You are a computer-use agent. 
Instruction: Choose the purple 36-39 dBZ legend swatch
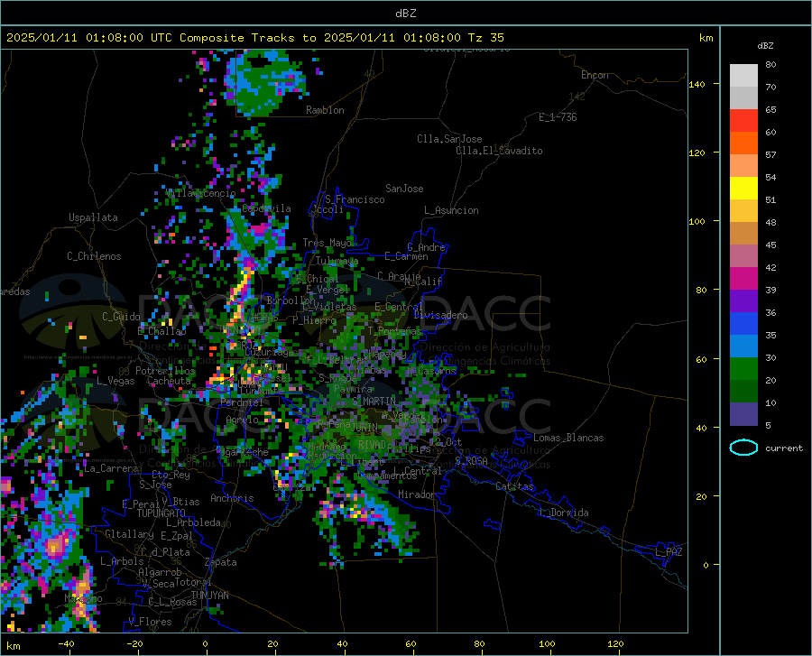coord(743,301)
